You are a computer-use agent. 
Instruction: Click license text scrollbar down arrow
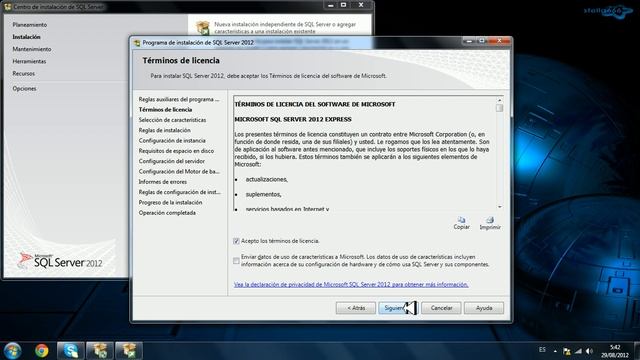click(499, 207)
